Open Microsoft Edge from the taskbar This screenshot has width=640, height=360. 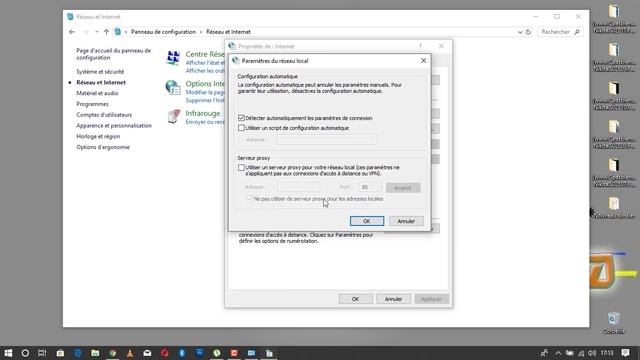[78, 353]
